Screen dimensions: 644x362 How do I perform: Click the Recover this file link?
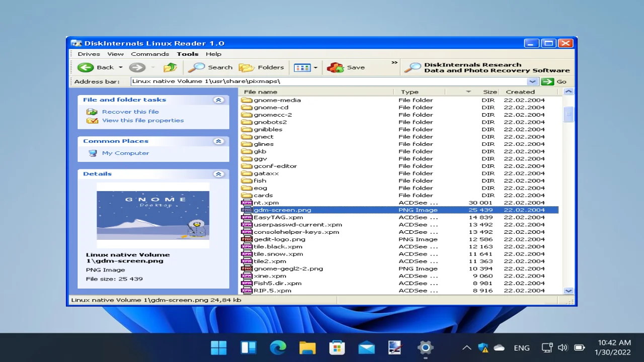point(130,112)
